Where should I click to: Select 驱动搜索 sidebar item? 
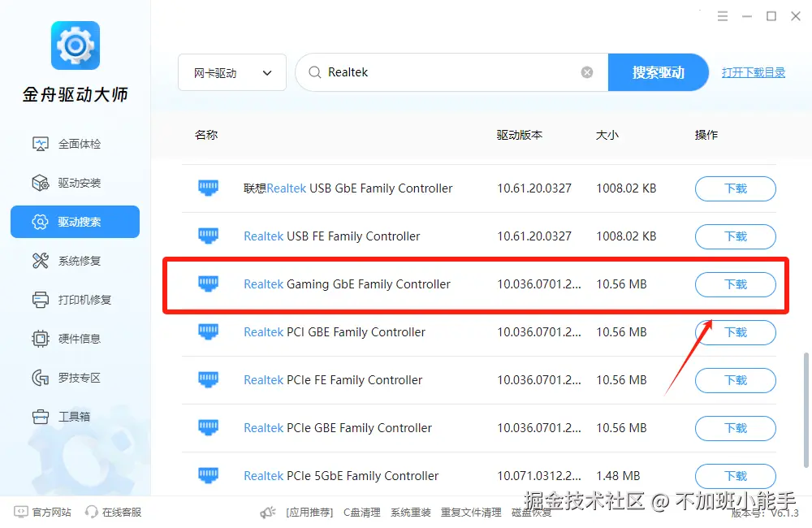click(x=75, y=222)
